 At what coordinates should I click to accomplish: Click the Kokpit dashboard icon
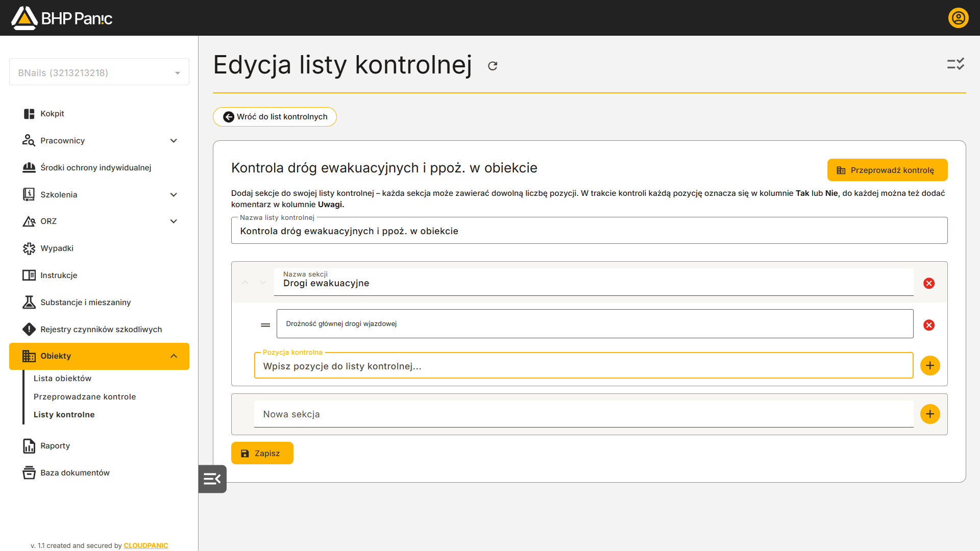pos(29,114)
